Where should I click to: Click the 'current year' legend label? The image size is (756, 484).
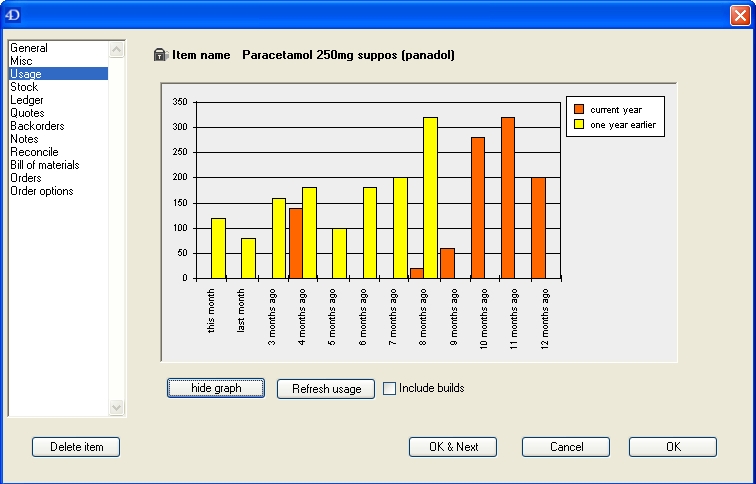pos(616,110)
